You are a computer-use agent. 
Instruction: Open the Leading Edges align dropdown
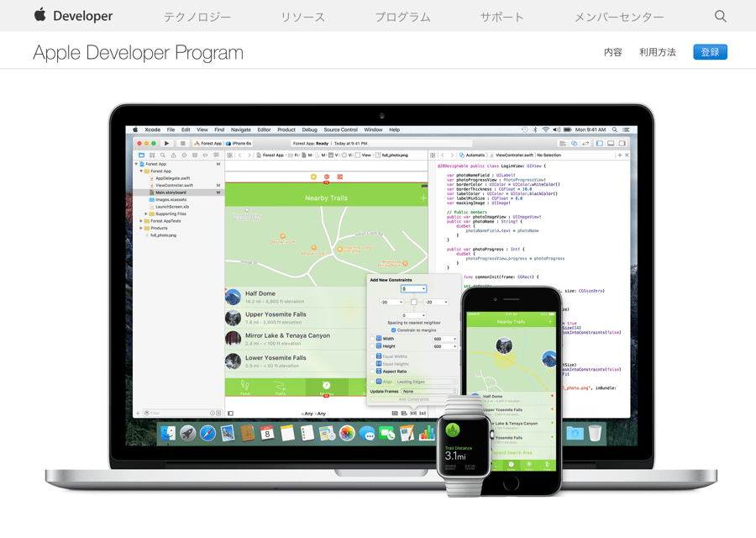(426, 382)
